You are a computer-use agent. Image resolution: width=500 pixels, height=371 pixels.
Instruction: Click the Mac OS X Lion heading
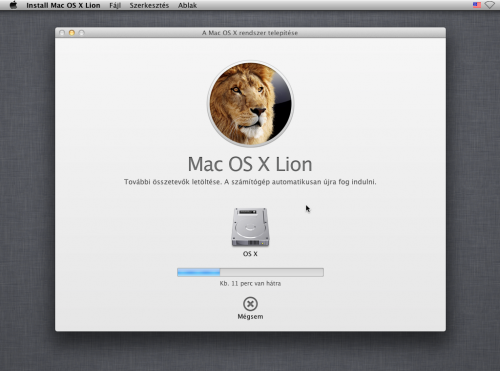[250, 164]
